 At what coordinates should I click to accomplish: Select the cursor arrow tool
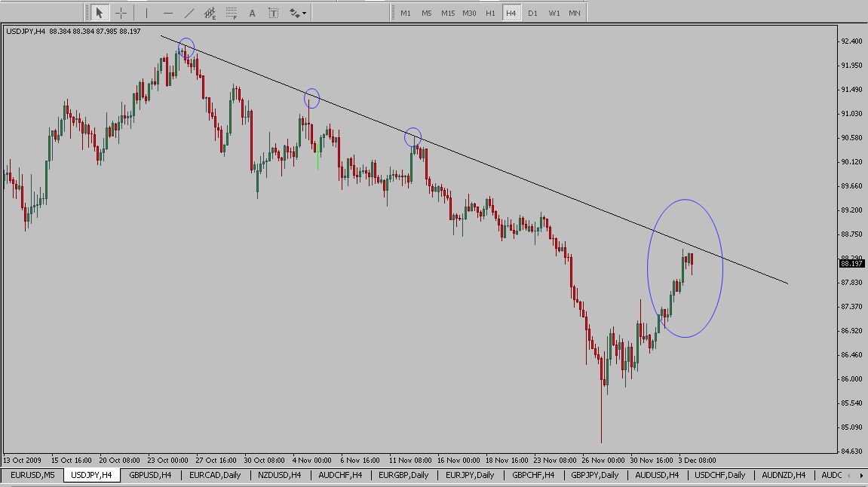click(x=99, y=13)
